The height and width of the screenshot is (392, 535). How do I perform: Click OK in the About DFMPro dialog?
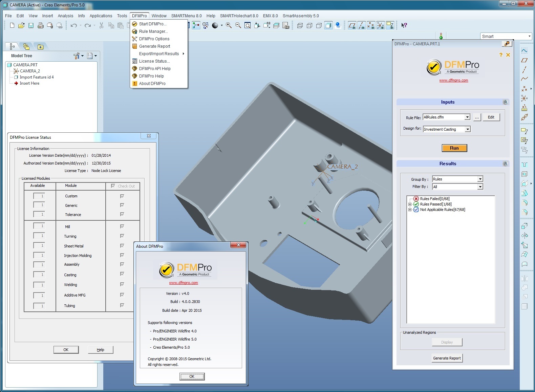(192, 376)
